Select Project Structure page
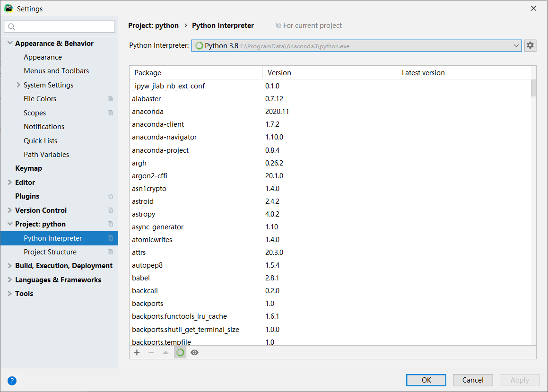The image size is (548, 392). point(50,252)
